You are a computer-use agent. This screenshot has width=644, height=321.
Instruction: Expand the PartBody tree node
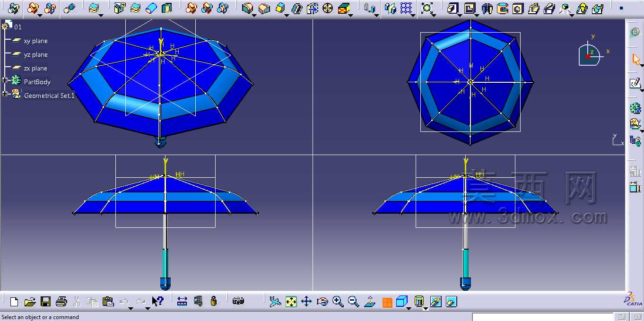tap(5, 80)
